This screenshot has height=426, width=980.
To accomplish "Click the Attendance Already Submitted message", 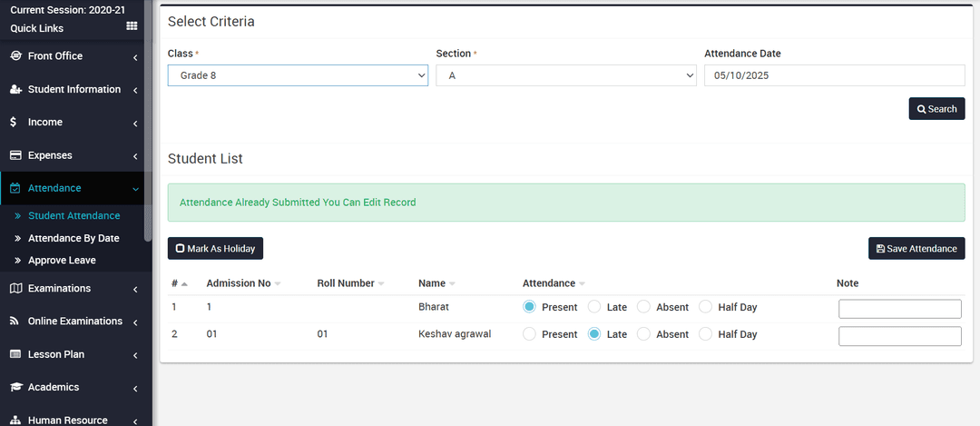I will tap(298, 203).
